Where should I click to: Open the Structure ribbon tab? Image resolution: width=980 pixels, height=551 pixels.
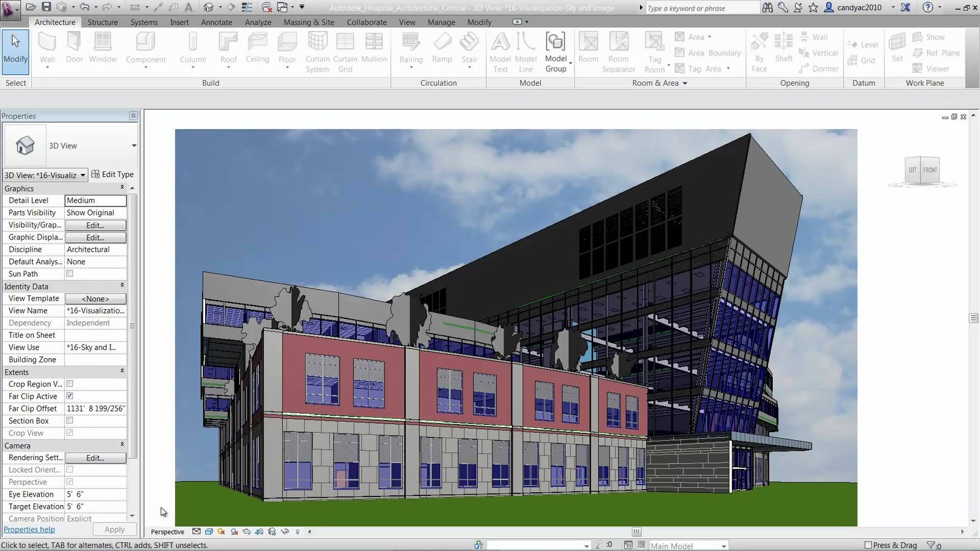(102, 22)
